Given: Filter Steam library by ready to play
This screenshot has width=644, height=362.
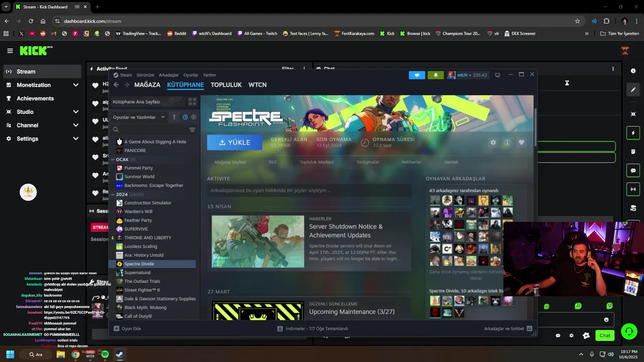Looking at the screenshot, I should click(x=194, y=117).
